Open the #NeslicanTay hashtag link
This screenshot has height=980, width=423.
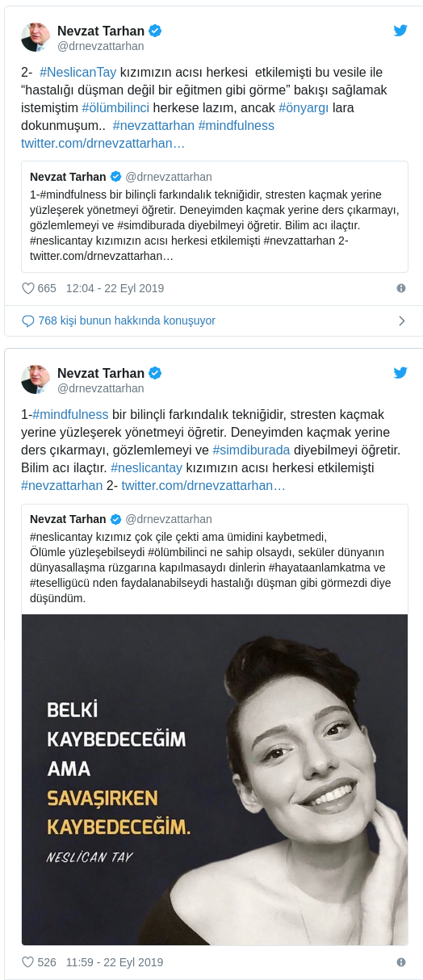point(77,73)
